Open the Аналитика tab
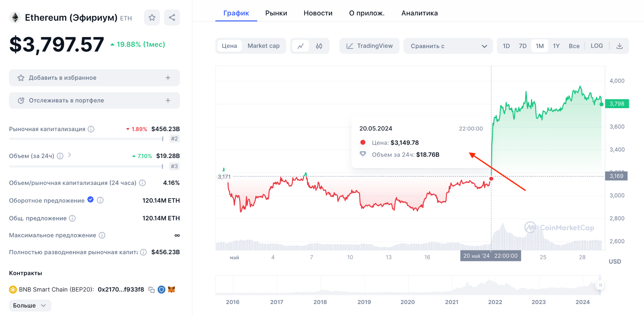644x316 pixels. 419,13
